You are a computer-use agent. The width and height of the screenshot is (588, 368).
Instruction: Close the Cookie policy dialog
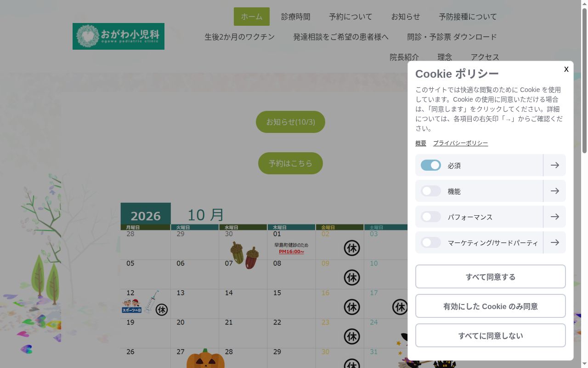(566, 69)
